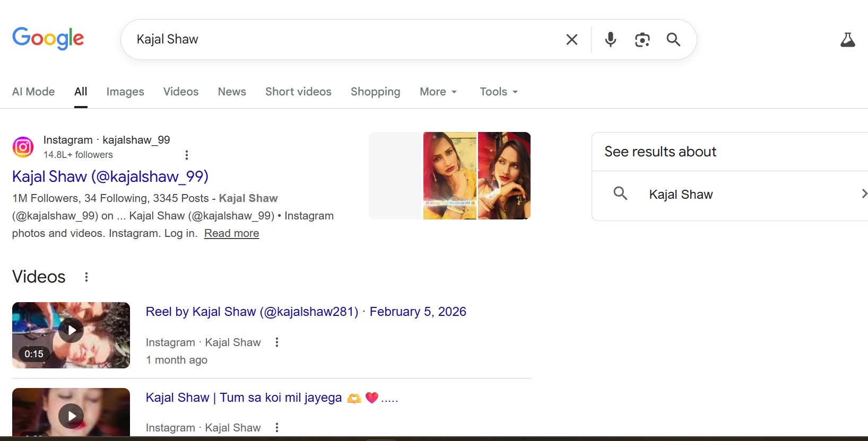This screenshot has height=441, width=868.
Task: Open the Videos section three-dot menu
Action: 86,277
